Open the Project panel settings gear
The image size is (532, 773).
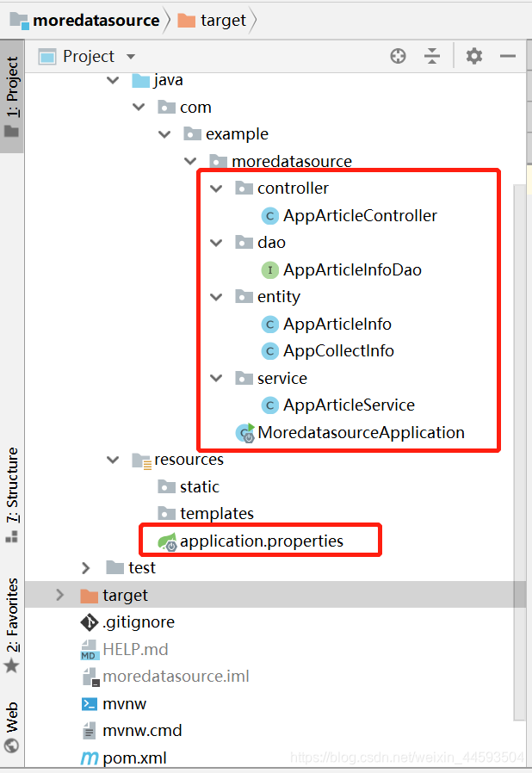[472, 56]
